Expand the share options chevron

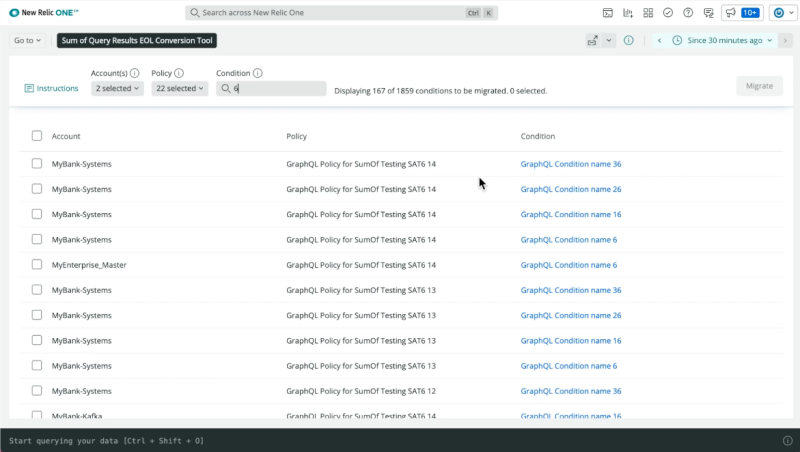pyautogui.click(x=609, y=41)
